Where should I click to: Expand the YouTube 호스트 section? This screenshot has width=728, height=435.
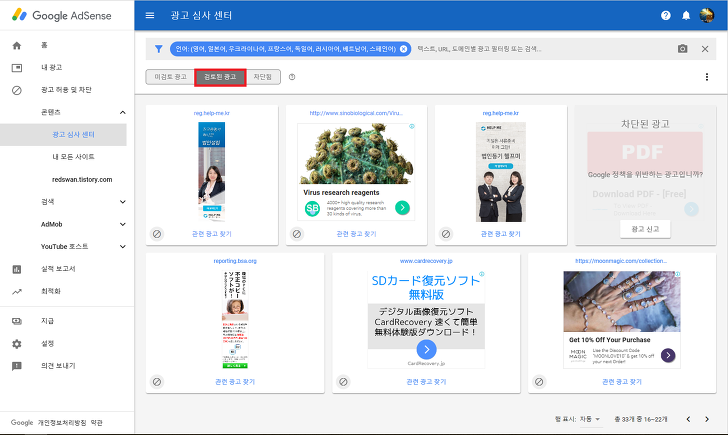(x=123, y=247)
